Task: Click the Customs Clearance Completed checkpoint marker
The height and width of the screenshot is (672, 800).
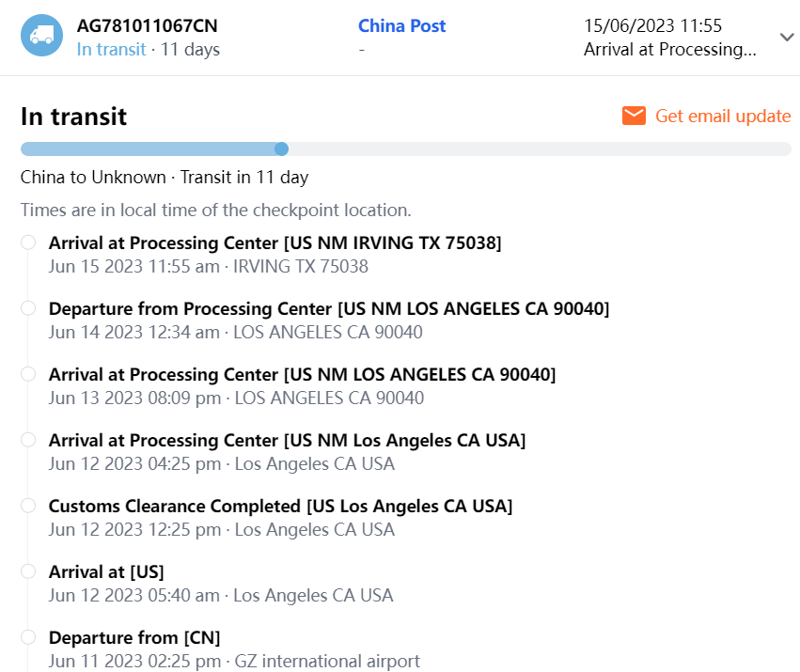Action: coord(28,506)
